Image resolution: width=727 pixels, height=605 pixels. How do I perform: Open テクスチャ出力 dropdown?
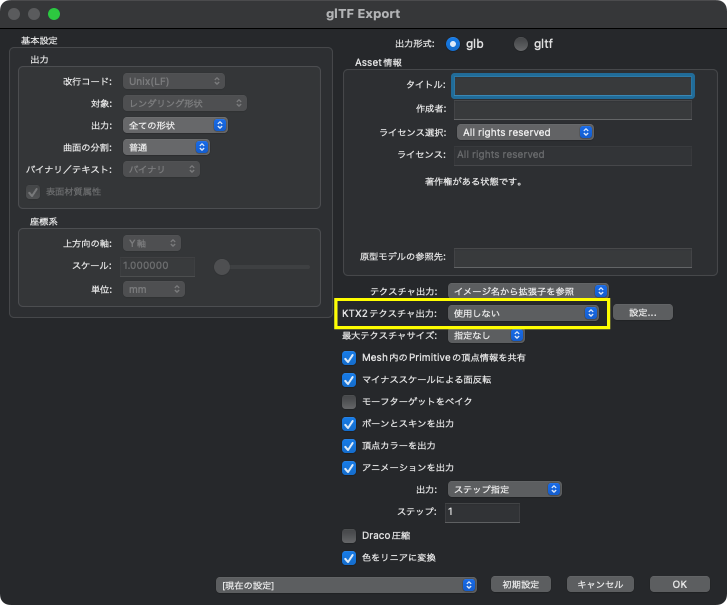(x=528, y=291)
